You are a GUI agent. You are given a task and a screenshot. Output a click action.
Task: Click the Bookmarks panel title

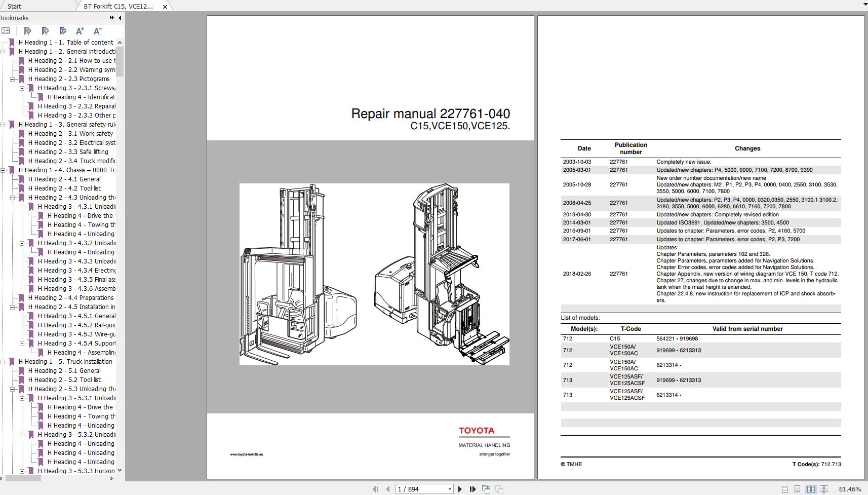pos(14,18)
